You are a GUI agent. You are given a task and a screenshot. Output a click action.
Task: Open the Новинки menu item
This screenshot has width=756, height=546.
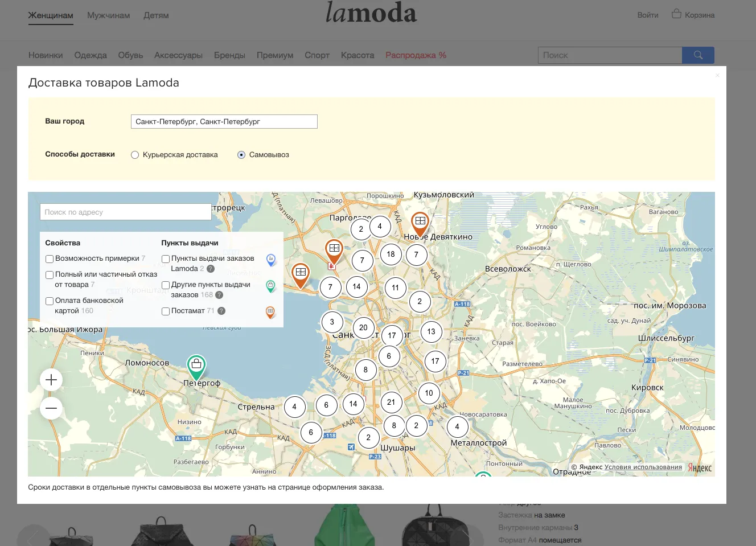point(46,55)
